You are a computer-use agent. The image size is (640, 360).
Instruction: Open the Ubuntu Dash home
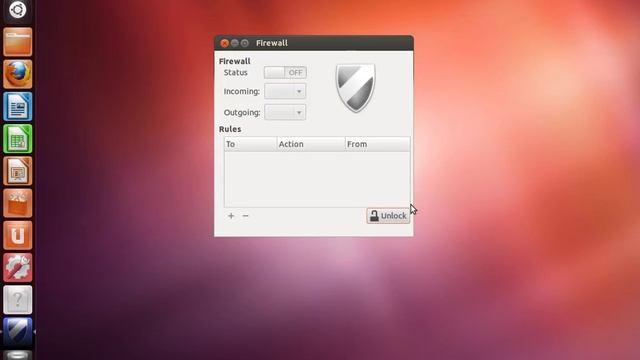[x=18, y=10]
